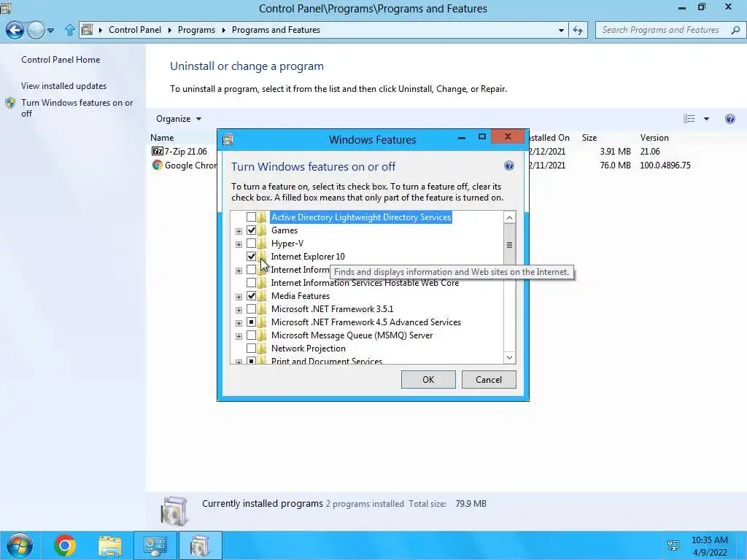
Task: Click the Control Panel icon in the address bar
Action: tap(88, 30)
